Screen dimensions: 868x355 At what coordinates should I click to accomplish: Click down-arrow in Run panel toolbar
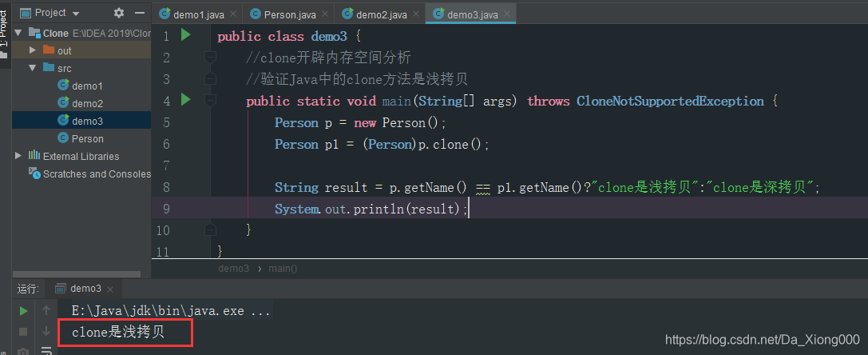tap(46, 332)
